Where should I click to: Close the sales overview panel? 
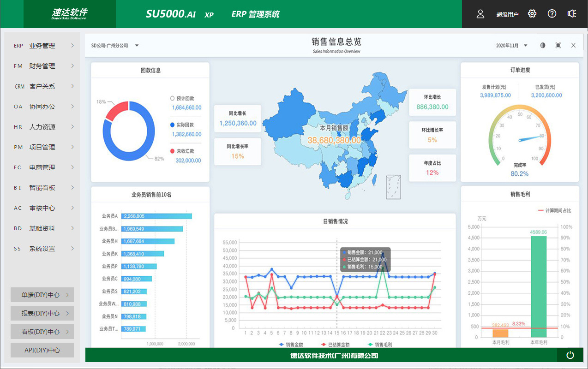[x=573, y=45]
